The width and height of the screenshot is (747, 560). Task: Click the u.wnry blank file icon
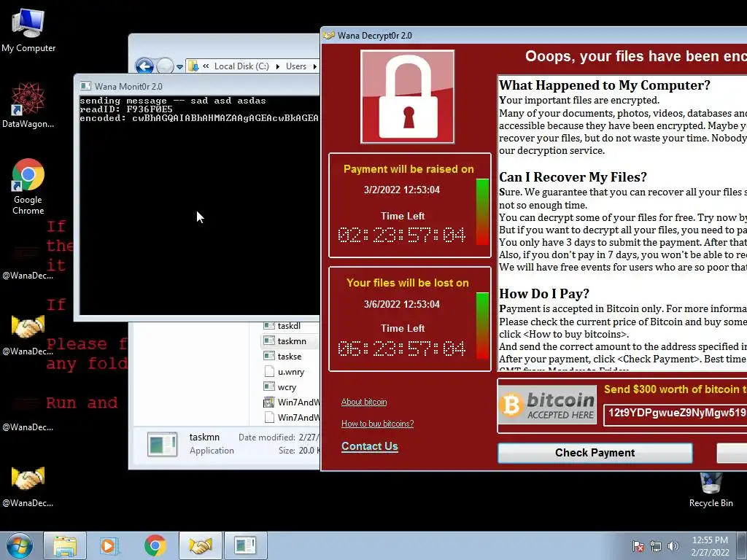click(269, 372)
